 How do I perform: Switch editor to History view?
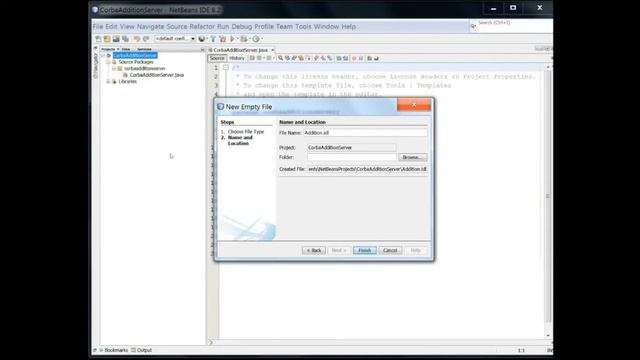237,58
